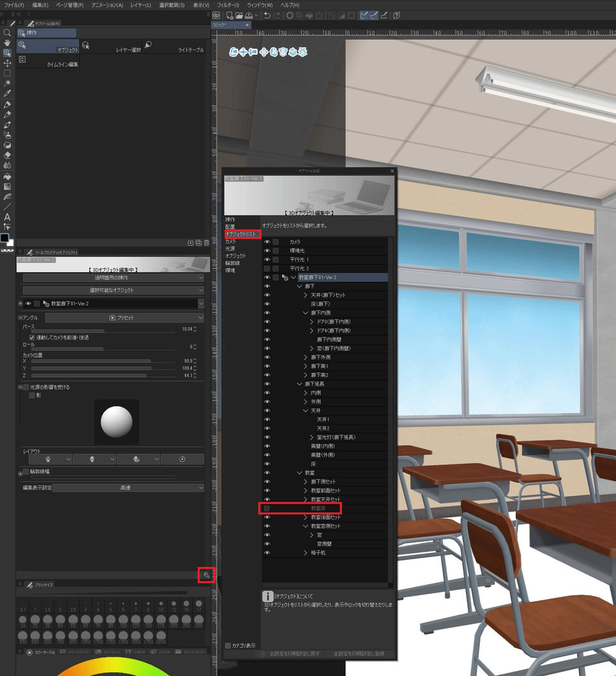The height and width of the screenshot is (676, 616).
Task: Select the Zoom magnifier tool
Action: point(7,33)
